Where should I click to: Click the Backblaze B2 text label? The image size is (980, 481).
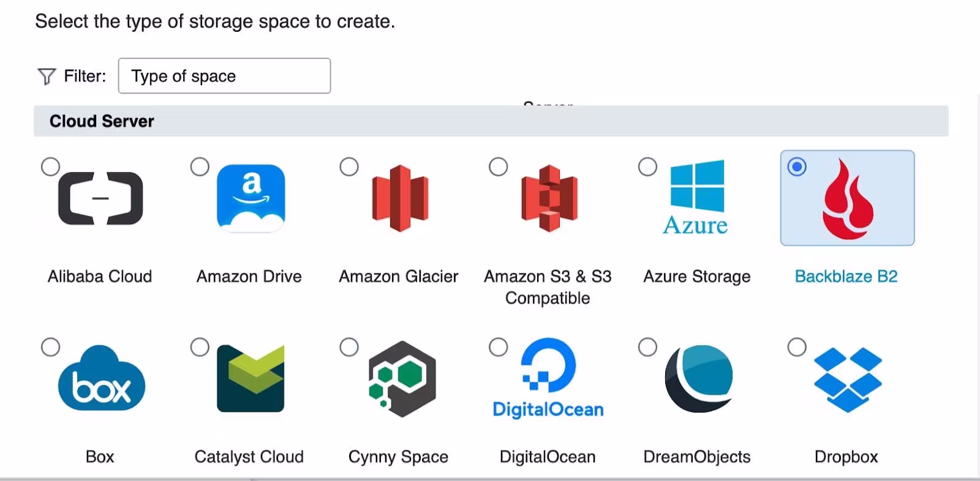tap(846, 277)
